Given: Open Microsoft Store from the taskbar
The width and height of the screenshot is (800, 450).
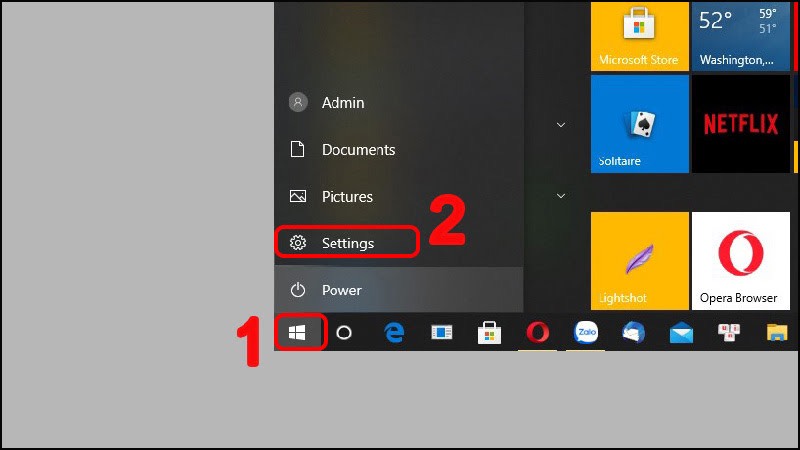Looking at the screenshot, I should coord(490,333).
